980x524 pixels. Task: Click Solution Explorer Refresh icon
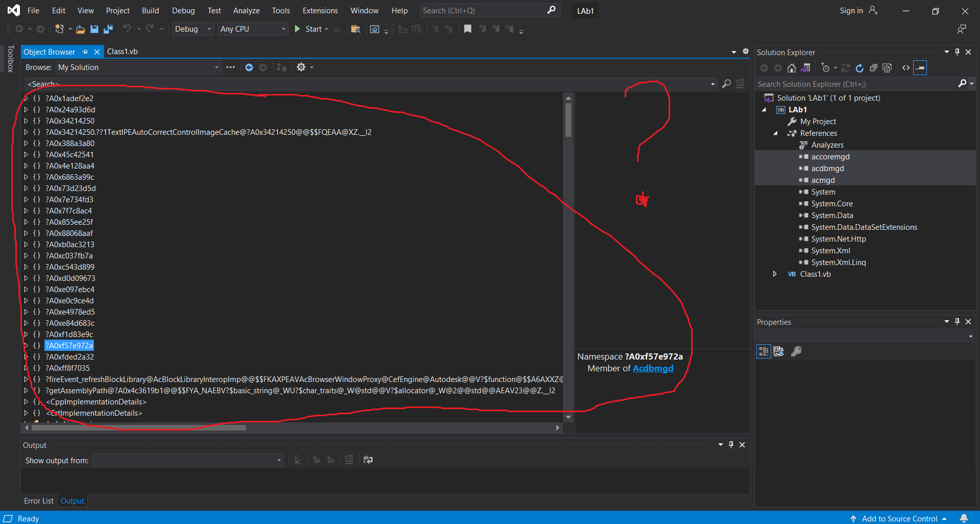coord(860,68)
